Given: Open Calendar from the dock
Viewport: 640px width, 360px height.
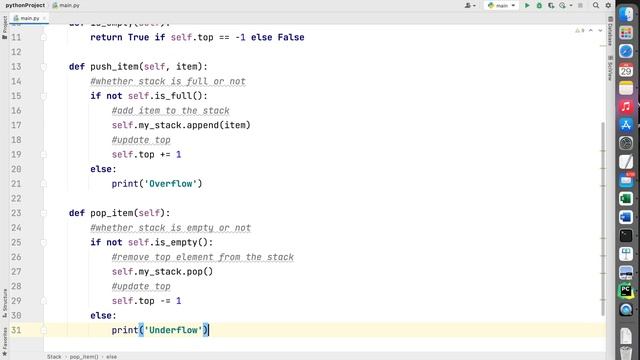Looking at the screenshot, I should (x=626, y=70).
